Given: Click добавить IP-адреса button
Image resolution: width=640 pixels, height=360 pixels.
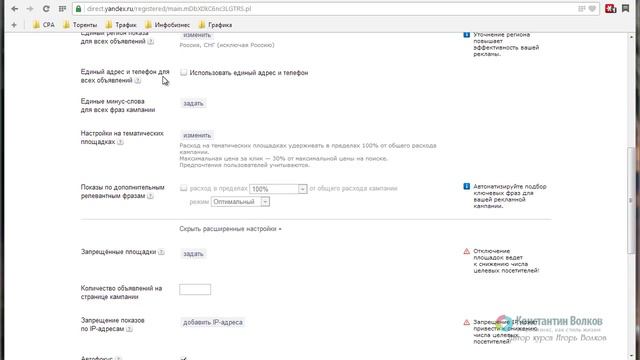Looking at the screenshot, I should coord(213,322).
